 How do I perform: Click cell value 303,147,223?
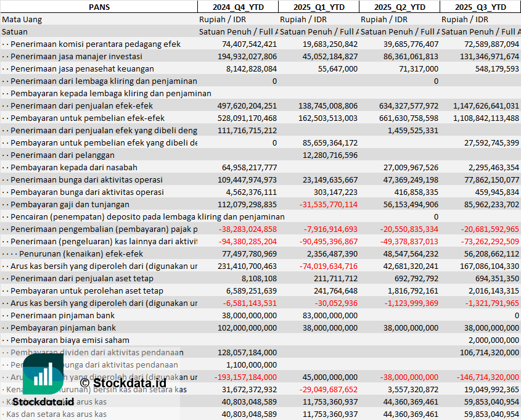coord(335,192)
